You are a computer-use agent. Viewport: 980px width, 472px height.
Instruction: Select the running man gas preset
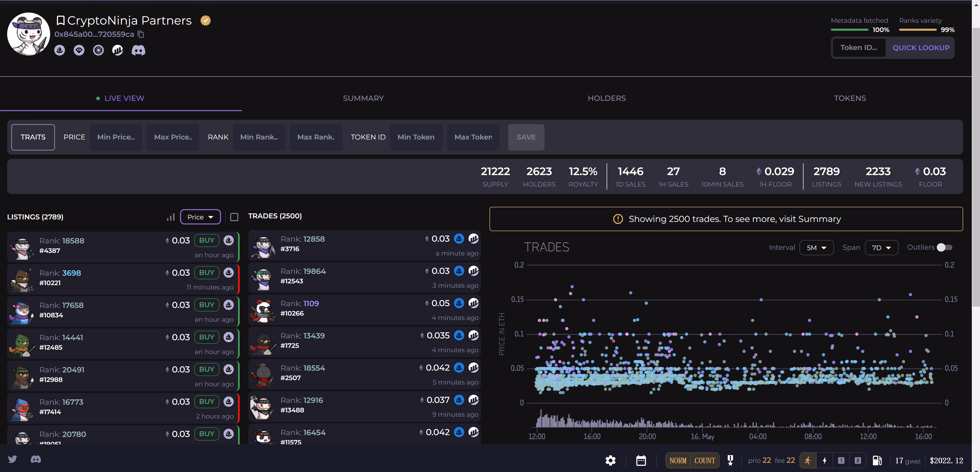(x=808, y=460)
